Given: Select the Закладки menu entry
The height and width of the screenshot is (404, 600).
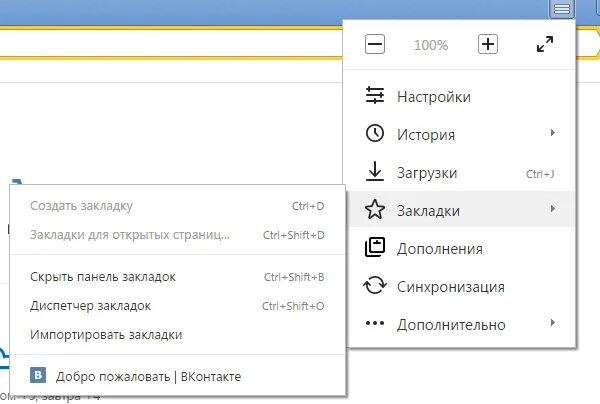Looking at the screenshot, I should (x=461, y=210).
